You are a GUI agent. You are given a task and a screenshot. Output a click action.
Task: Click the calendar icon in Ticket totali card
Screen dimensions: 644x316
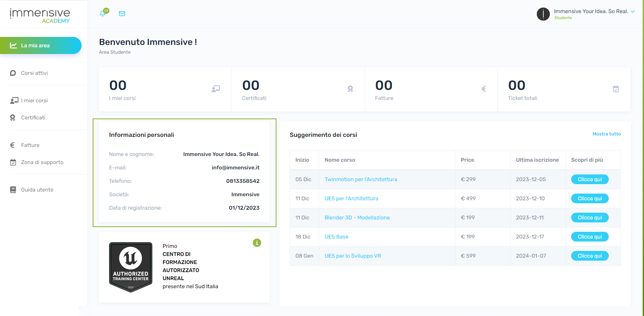point(616,89)
